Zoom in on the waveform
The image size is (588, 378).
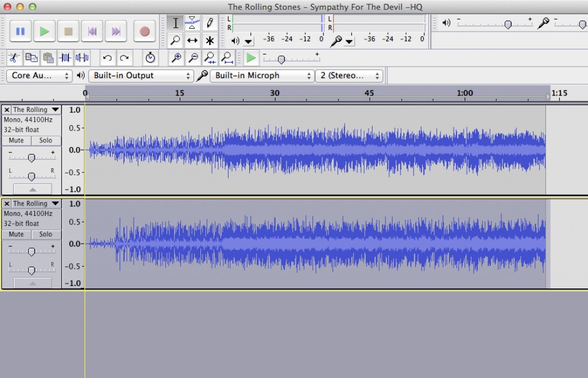(x=176, y=58)
